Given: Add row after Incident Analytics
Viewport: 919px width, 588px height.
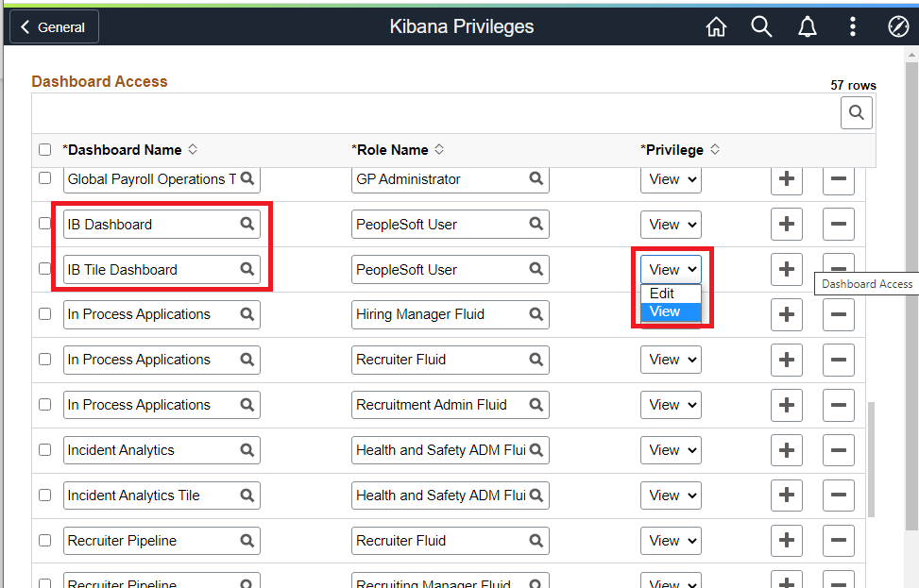Looking at the screenshot, I should tap(787, 450).
